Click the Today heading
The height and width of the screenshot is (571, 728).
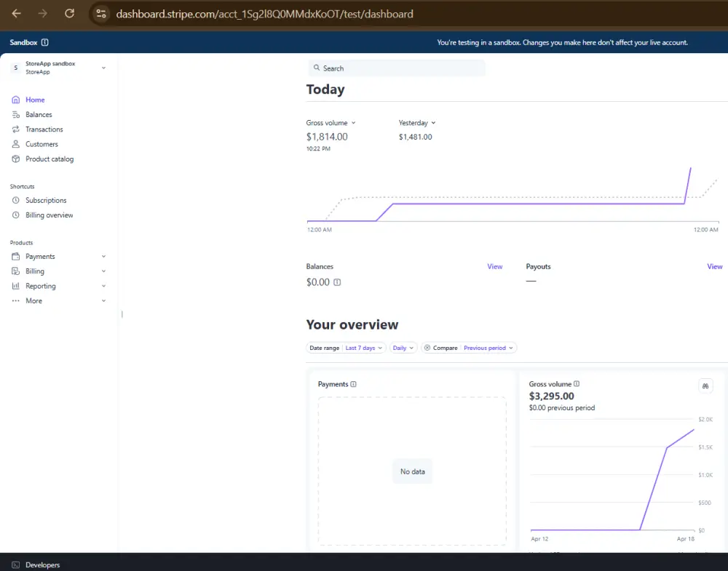pos(325,89)
